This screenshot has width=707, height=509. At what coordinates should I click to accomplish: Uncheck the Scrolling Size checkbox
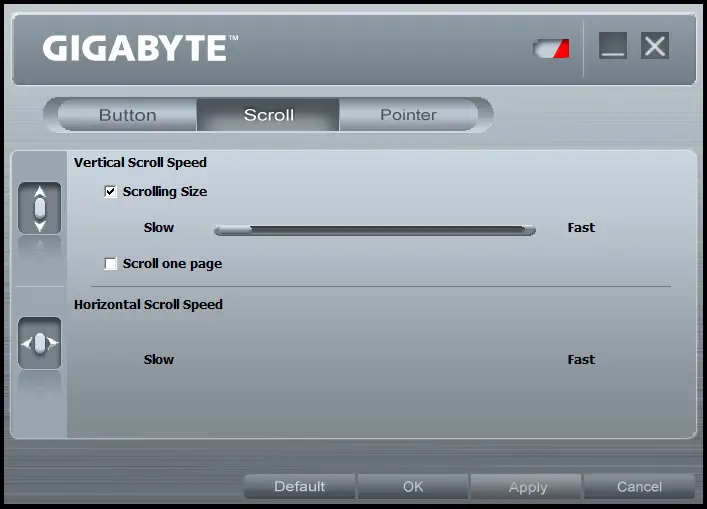pos(110,192)
